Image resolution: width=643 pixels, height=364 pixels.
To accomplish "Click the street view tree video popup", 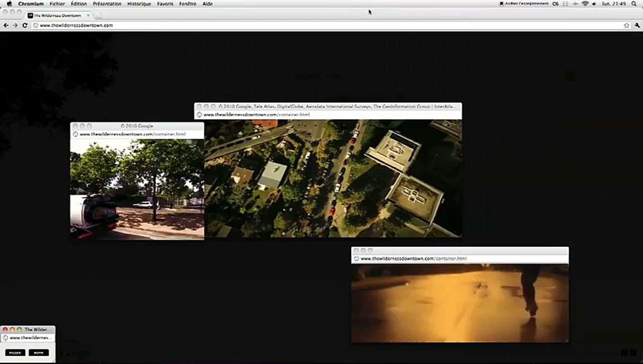I will pos(137,189).
